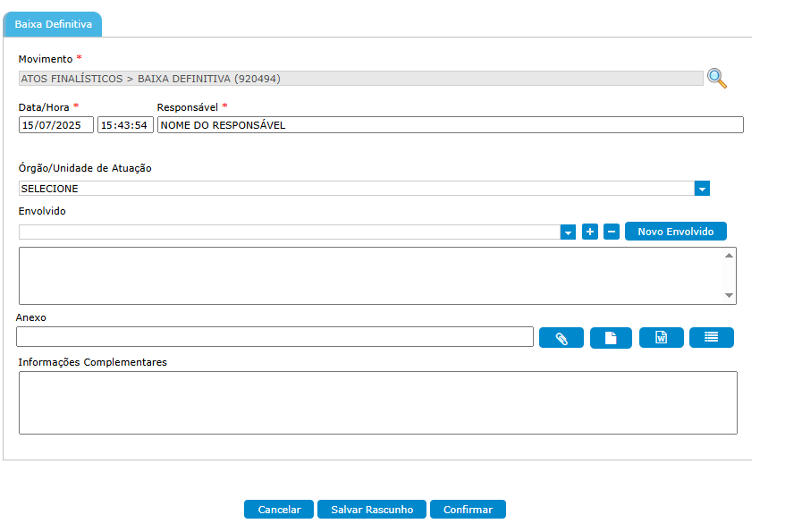Click the Responsável name input field
Viewport: 802px width, 532px height.
[450, 125]
